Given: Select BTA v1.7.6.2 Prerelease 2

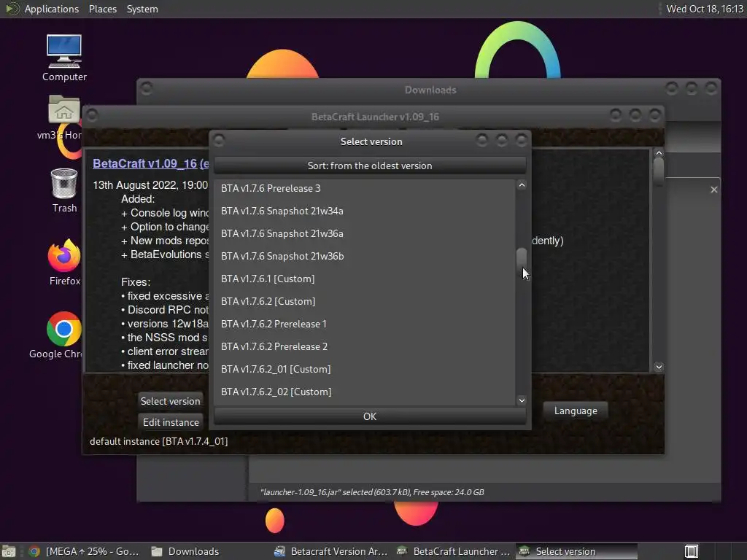Looking at the screenshot, I should pos(365,346).
